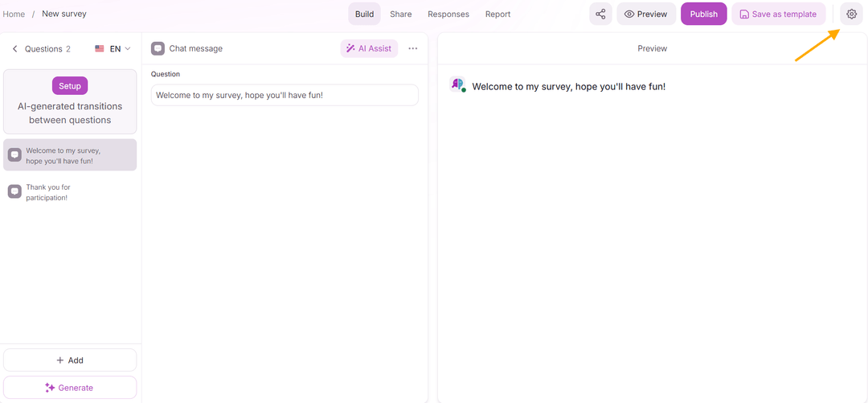Click Save as template button
This screenshot has width=868, height=403.
click(777, 14)
